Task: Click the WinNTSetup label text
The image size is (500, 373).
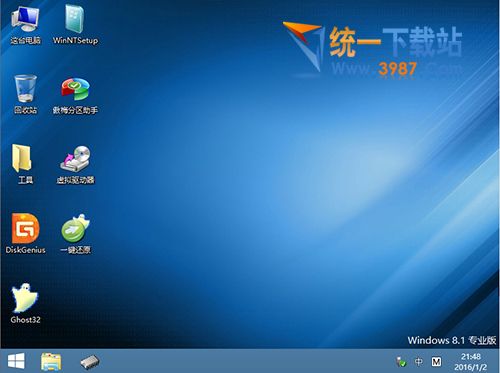Action: (x=75, y=40)
